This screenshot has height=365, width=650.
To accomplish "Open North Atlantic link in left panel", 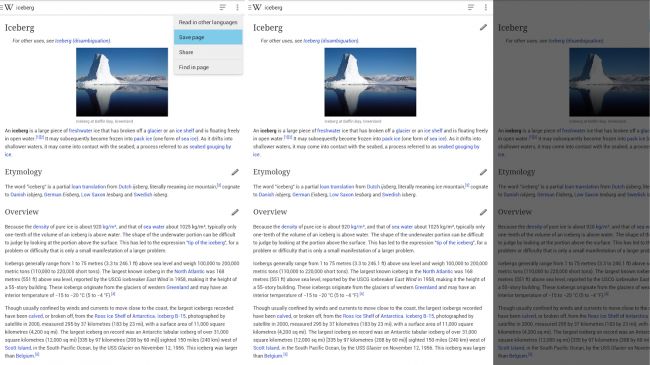I will tap(189, 271).
